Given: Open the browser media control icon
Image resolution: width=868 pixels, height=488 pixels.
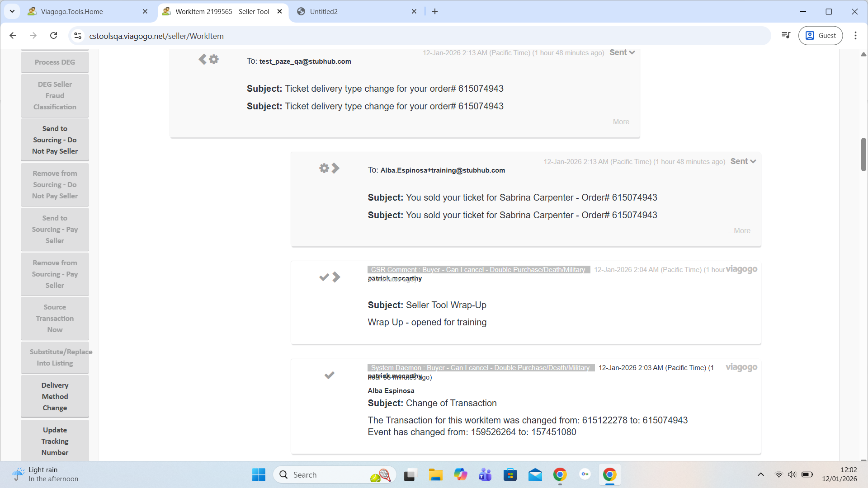Looking at the screenshot, I should [786, 36].
